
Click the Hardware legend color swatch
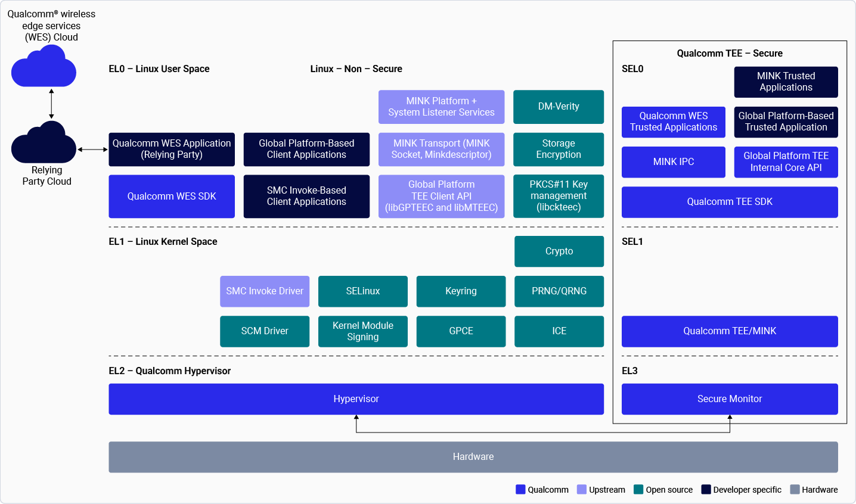[795, 490]
